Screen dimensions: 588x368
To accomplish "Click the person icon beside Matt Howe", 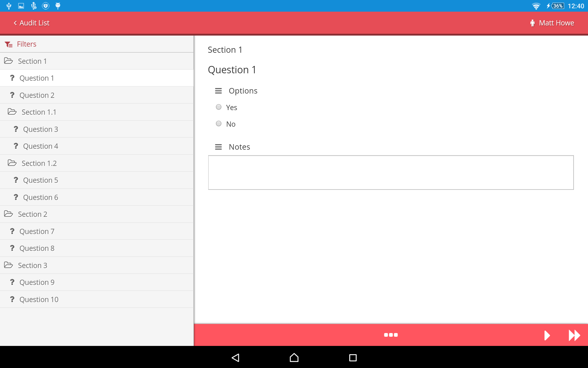I will 533,23.
